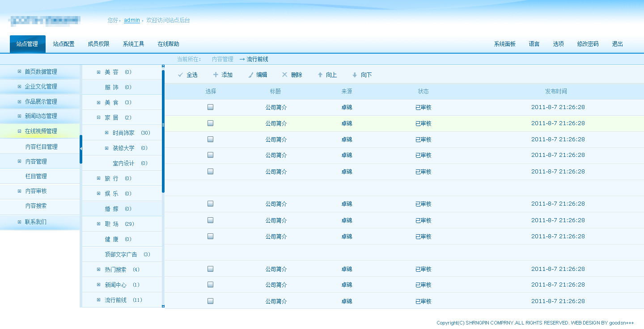Open 内容栏目管理 in the sidebar

(42, 147)
